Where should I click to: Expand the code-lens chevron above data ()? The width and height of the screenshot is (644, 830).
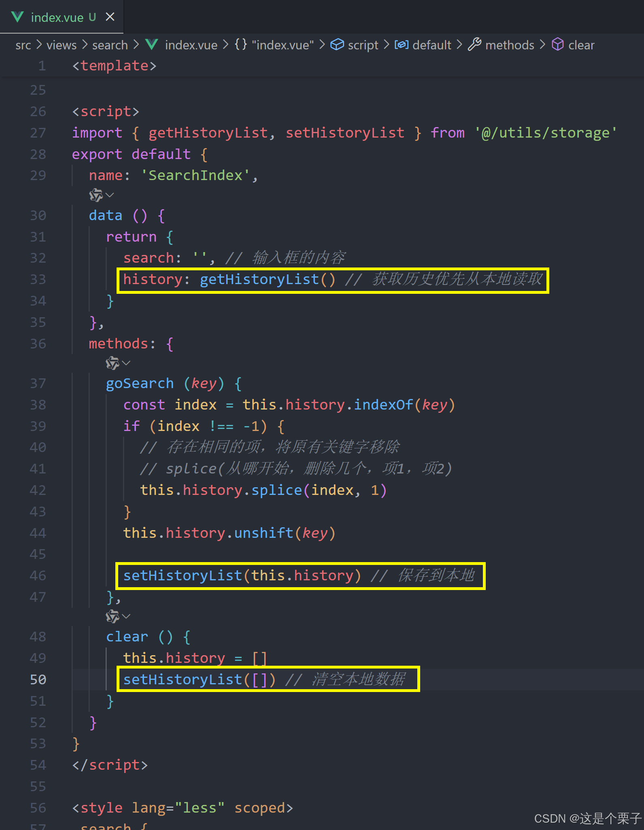point(110,195)
